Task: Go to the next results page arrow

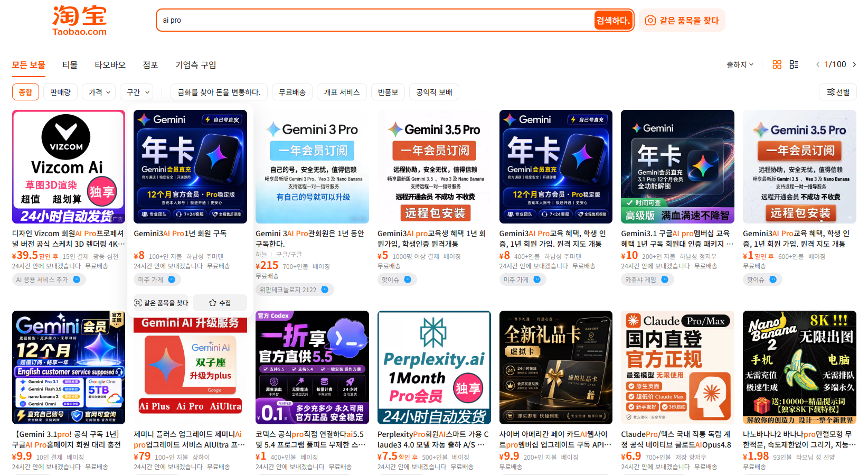Action: 854,64
